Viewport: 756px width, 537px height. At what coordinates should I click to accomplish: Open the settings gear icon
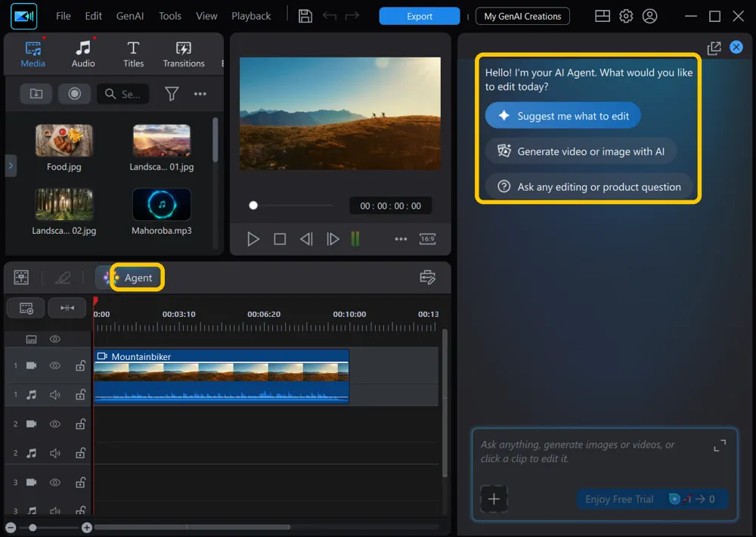[626, 16]
